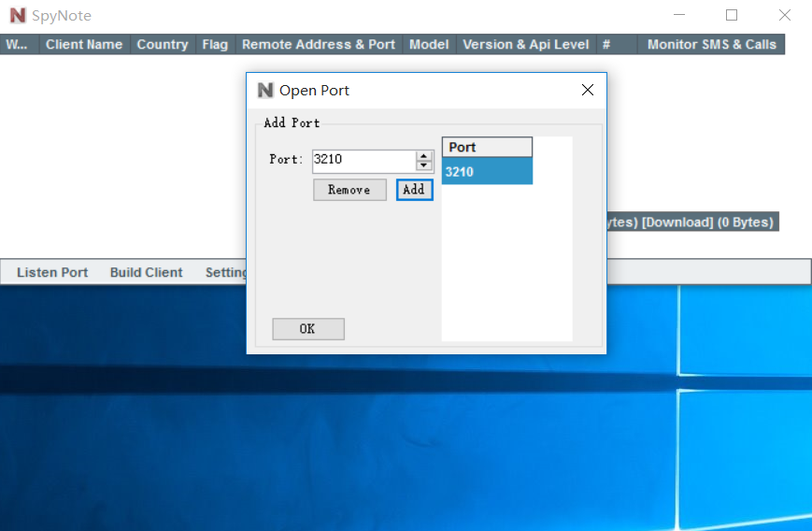Close the Open Port dialog
The height and width of the screenshot is (531, 812).
[587, 90]
